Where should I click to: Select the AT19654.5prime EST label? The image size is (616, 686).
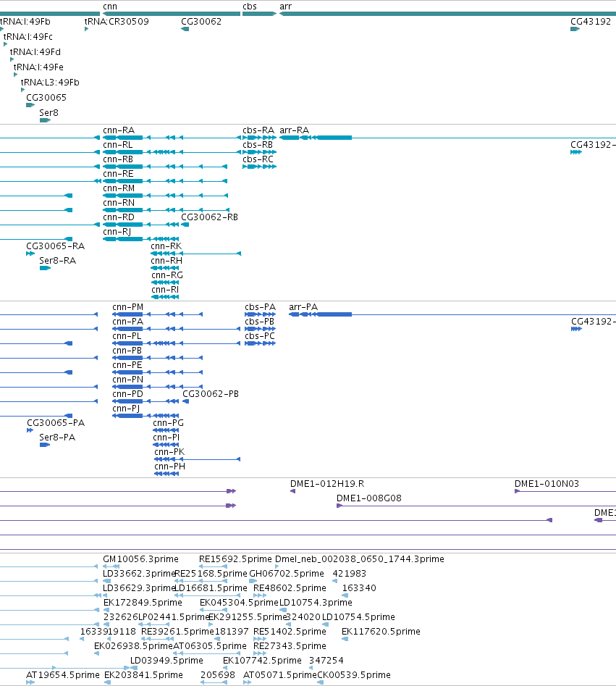[x=63, y=675]
